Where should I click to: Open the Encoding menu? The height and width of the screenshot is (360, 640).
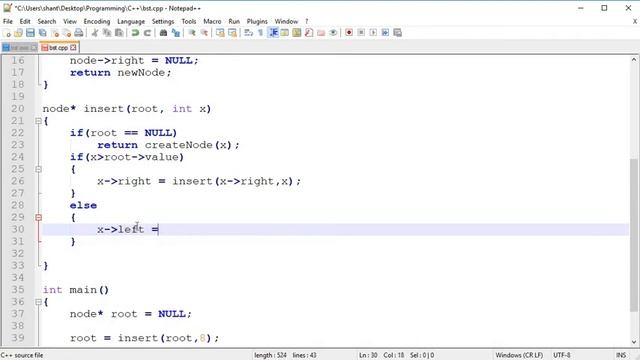coord(97,21)
